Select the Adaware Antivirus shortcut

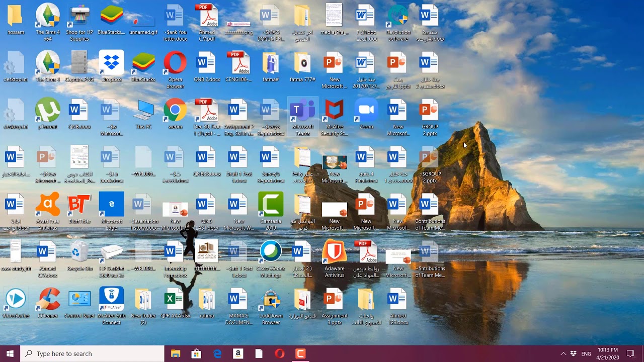tap(335, 259)
